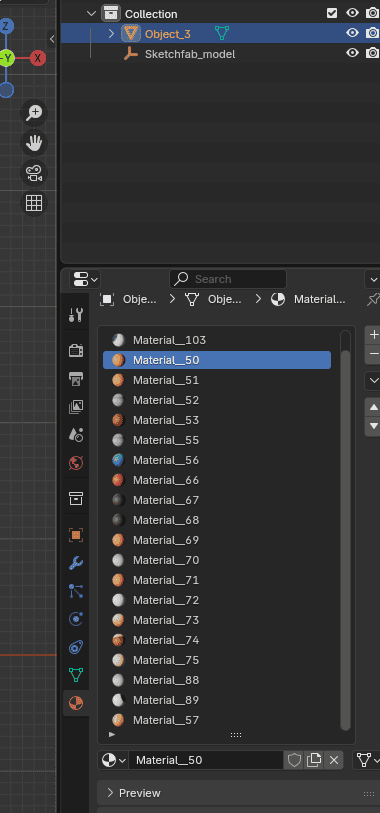Open properties options dropdown beside Search
Screen dimensions: 380x813
coord(373,279)
